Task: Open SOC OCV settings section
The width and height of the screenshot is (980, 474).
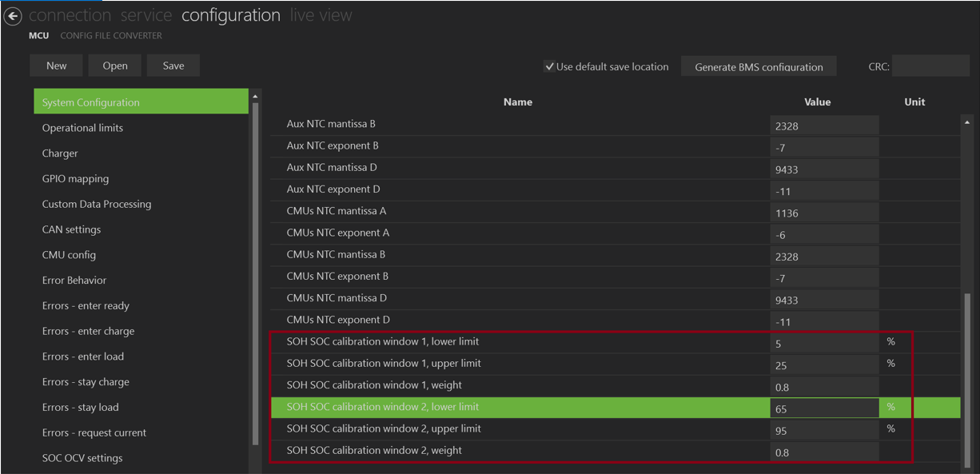Action: pos(82,458)
